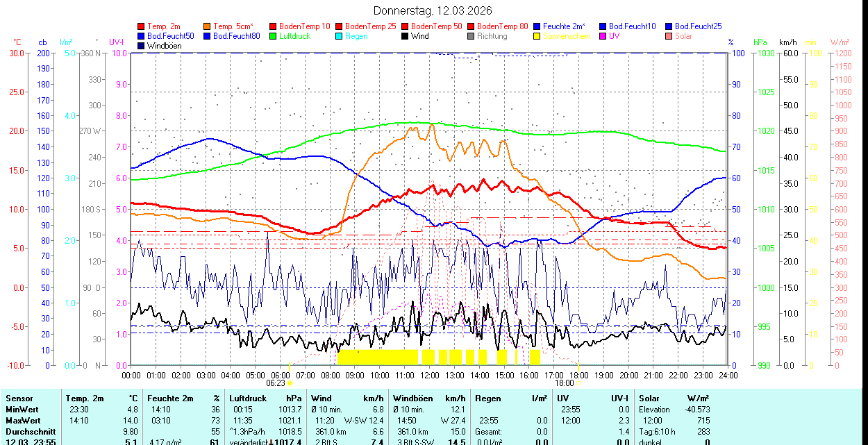868x445 pixels.
Task: Select the BodenTemp 25 legend label
Action: pyautogui.click(x=371, y=26)
